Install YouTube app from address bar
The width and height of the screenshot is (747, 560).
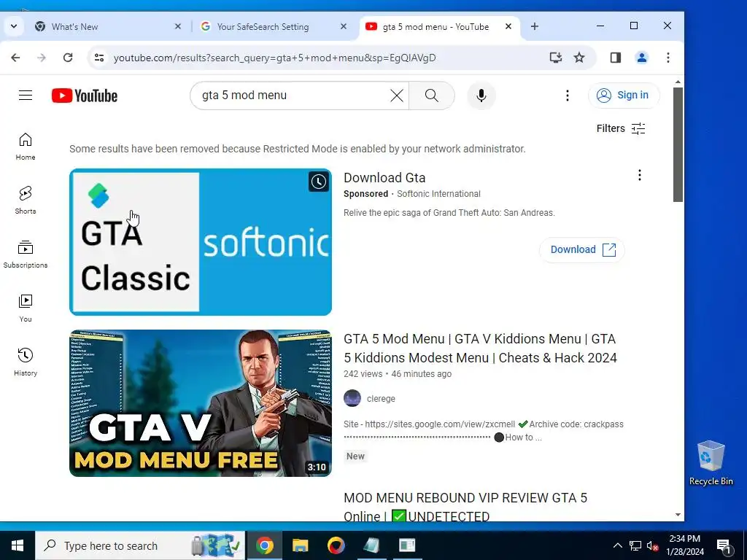pyautogui.click(x=555, y=58)
